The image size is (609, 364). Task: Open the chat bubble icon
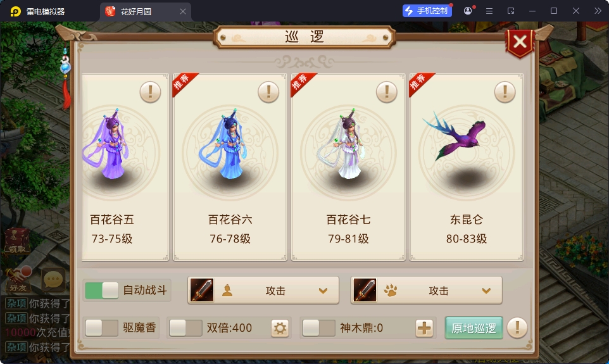tap(53, 280)
